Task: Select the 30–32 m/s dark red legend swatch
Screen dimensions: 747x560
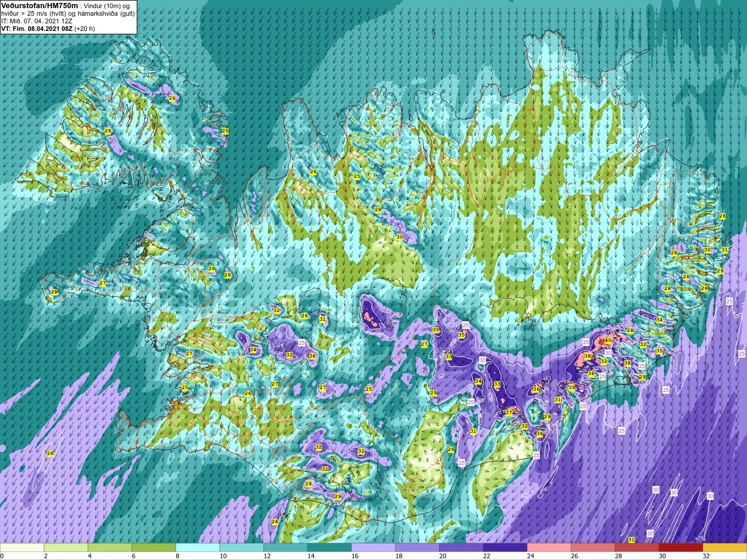Action: tap(681, 548)
